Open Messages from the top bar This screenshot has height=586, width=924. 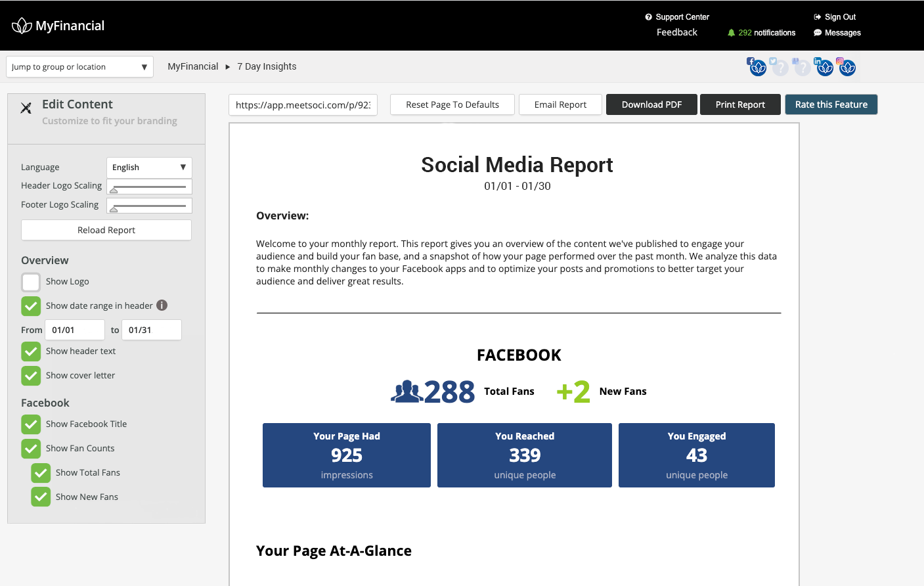pos(842,33)
